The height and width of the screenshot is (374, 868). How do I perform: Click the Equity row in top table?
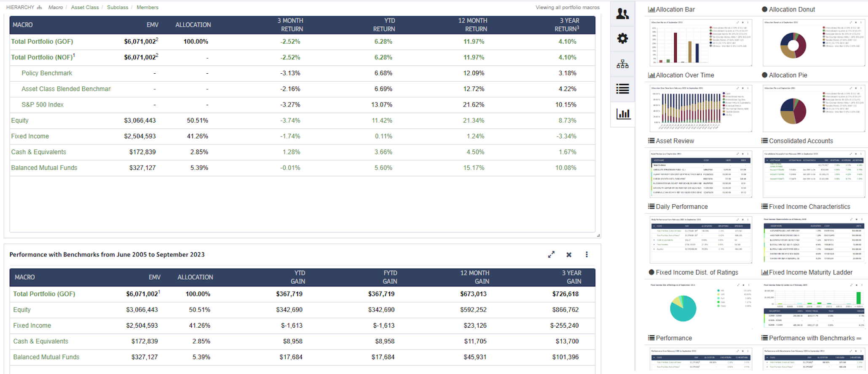(20, 120)
